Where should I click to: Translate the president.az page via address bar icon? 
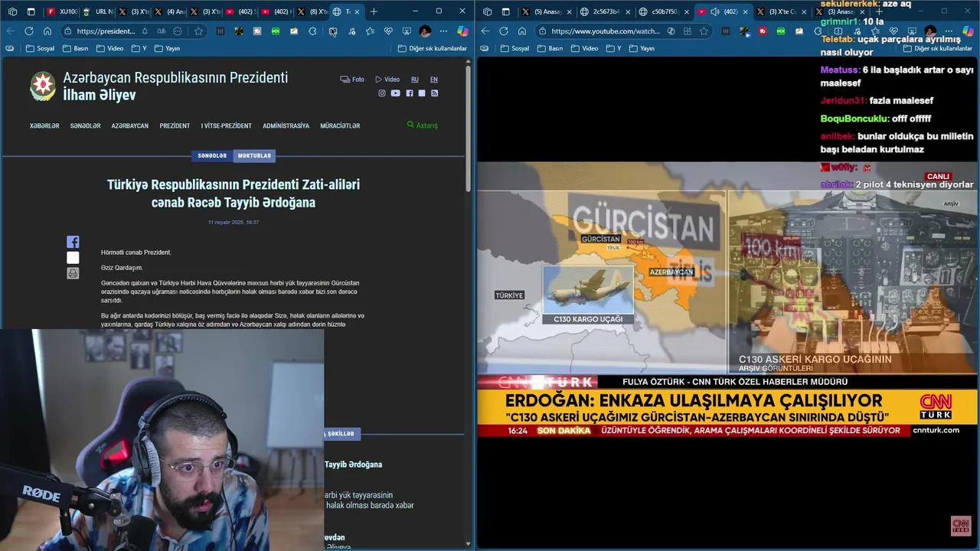[161, 31]
